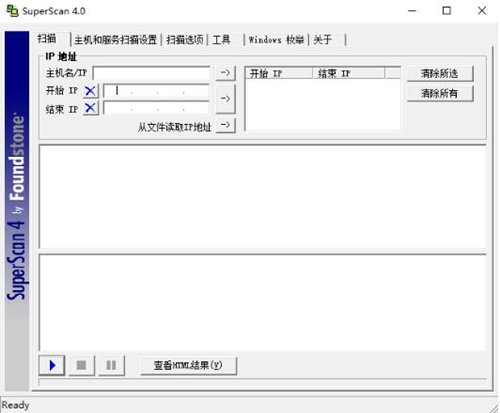The width and height of the screenshot is (500, 413).
Task: Click inside the lower log pane
Action: pos(262,302)
